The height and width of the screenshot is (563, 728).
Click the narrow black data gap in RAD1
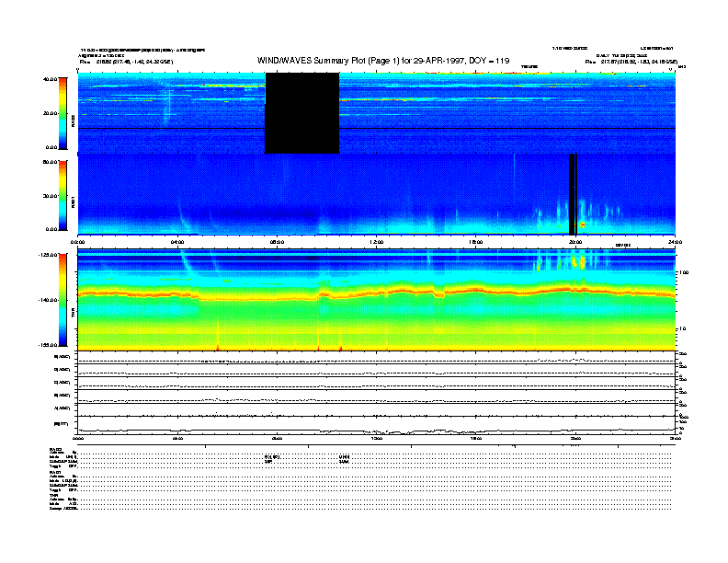pyautogui.click(x=573, y=195)
